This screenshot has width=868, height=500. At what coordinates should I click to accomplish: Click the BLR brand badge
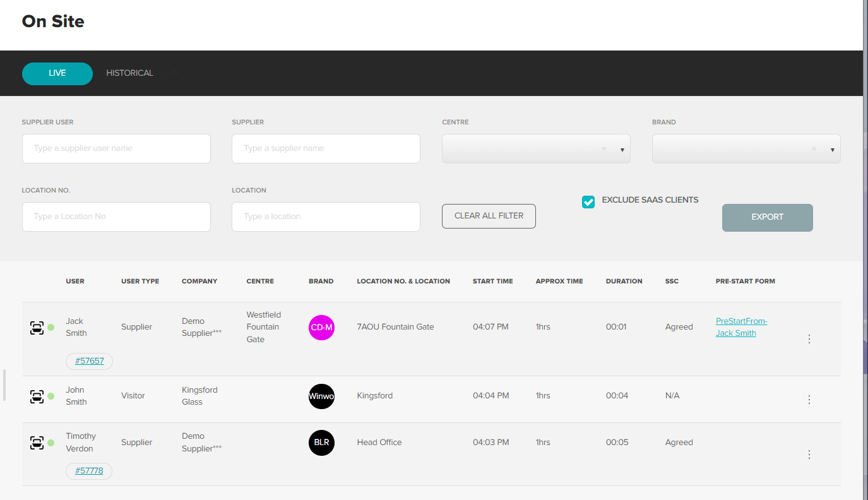click(x=321, y=443)
